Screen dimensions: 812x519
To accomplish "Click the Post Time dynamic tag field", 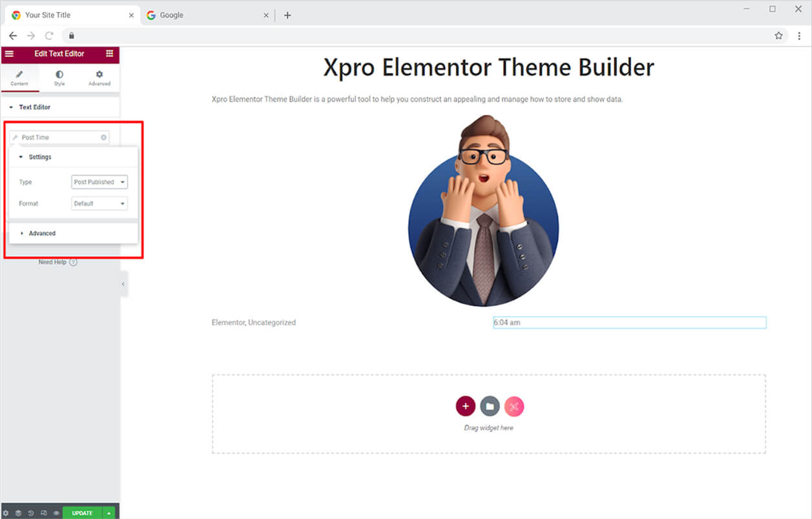I will coord(59,137).
